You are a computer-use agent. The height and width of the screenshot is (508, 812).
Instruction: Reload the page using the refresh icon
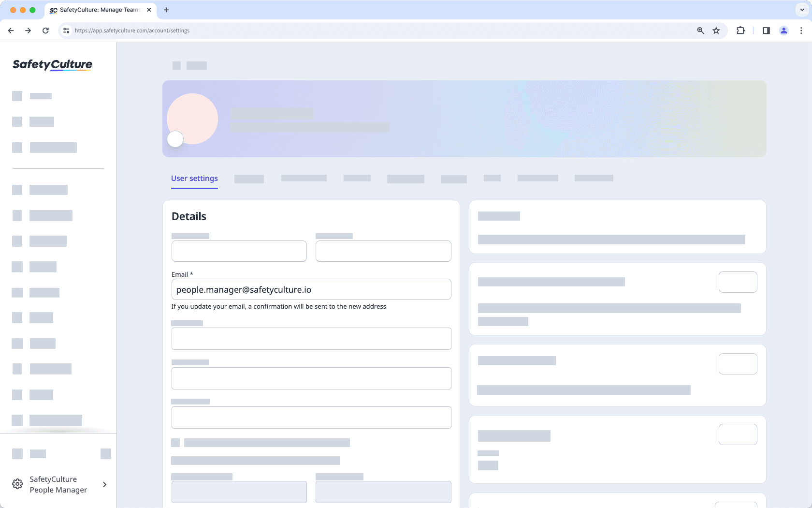[45, 30]
